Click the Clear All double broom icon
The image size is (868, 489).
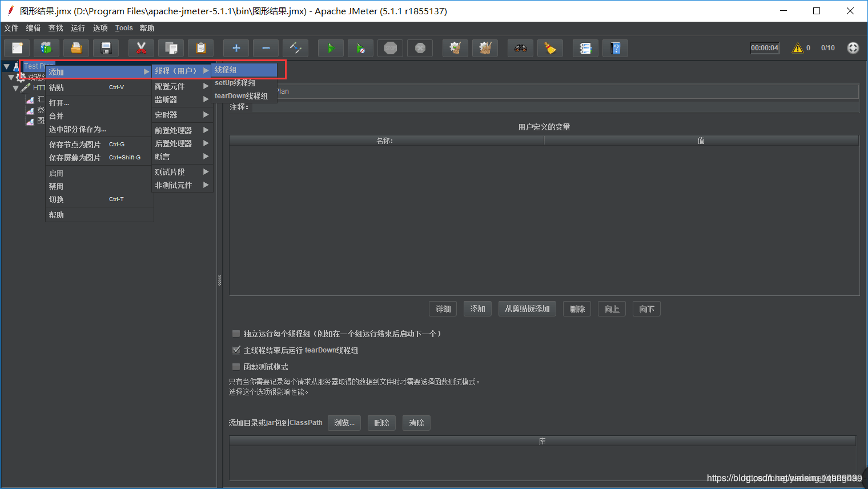point(485,48)
